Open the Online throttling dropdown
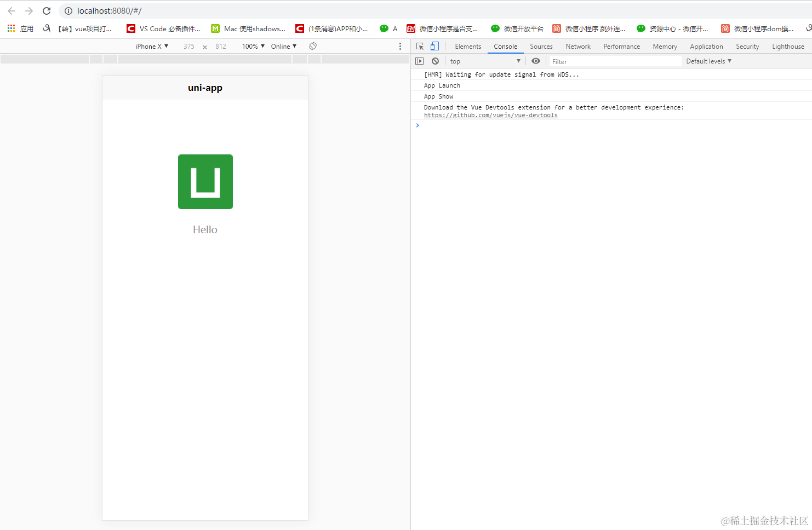The width and height of the screenshot is (812, 530). coord(284,47)
